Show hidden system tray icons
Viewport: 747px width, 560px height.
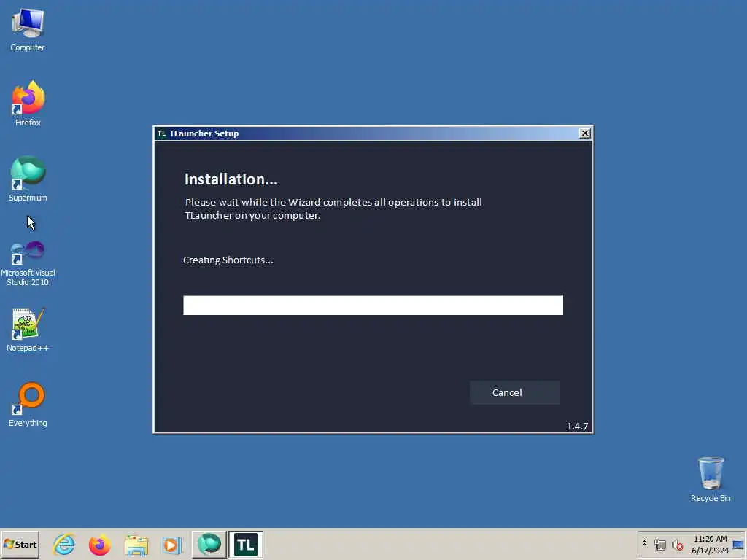click(644, 544)
